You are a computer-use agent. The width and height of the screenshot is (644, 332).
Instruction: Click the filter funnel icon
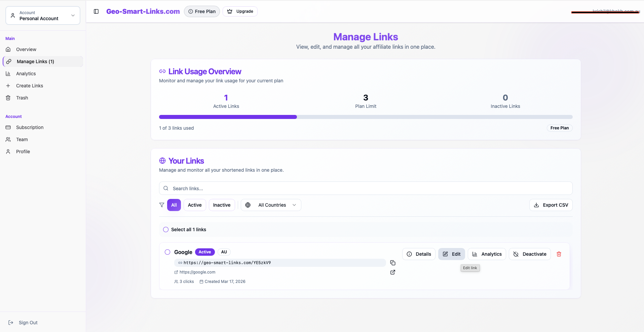tap(162, 205)
